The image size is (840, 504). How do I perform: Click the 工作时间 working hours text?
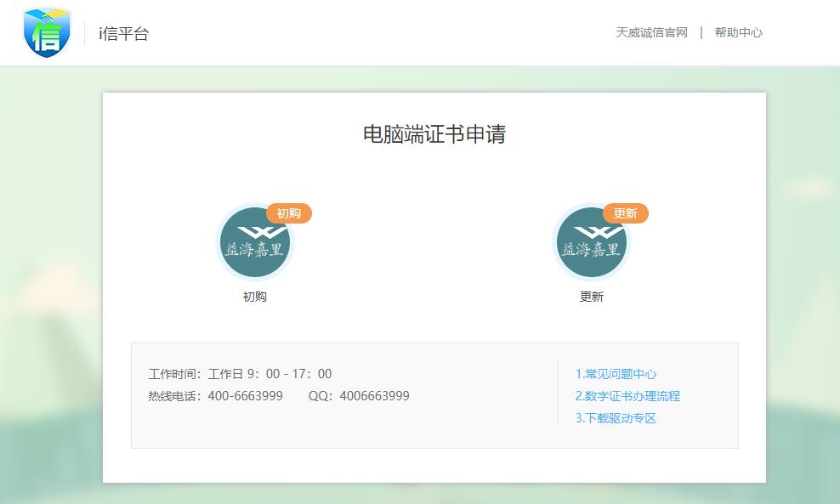click(174, 374)
